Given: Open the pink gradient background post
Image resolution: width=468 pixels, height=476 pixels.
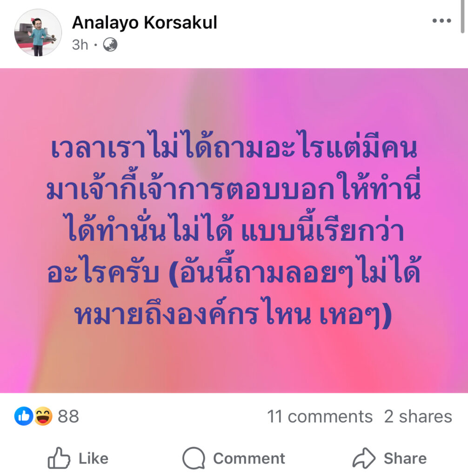Looking at the screenshot, I should tap(234, 231).
